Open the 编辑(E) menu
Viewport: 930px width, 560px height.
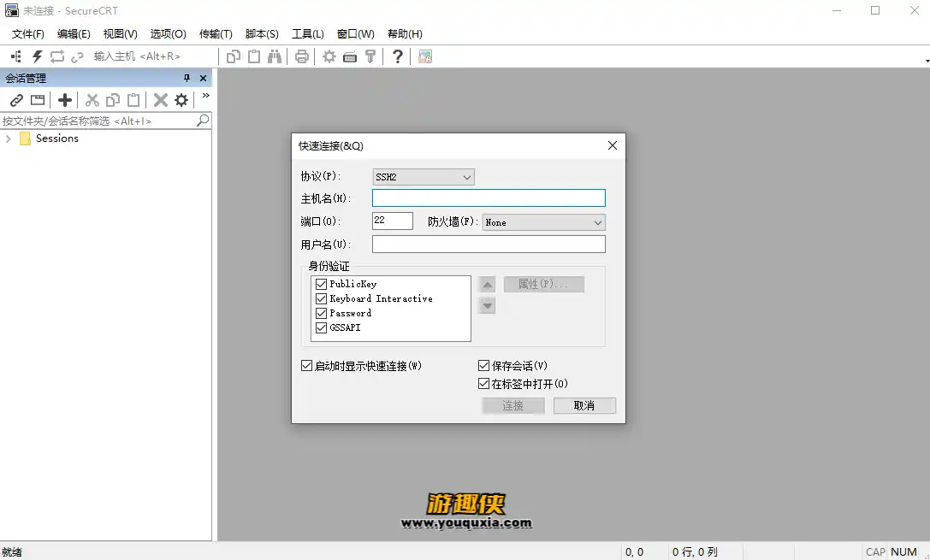pyautogui.click(x=74, y=34)
